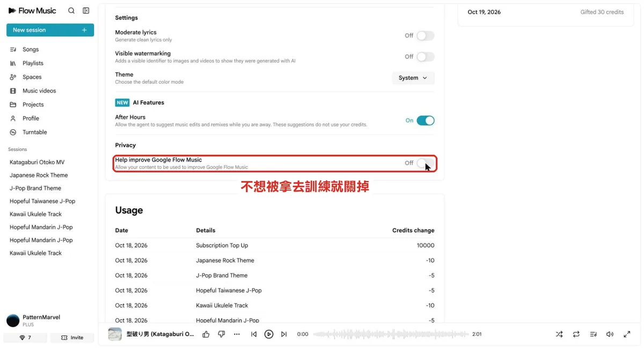Expand player to fullscreen
644x349 pixels.
click(x=627, y=334)
